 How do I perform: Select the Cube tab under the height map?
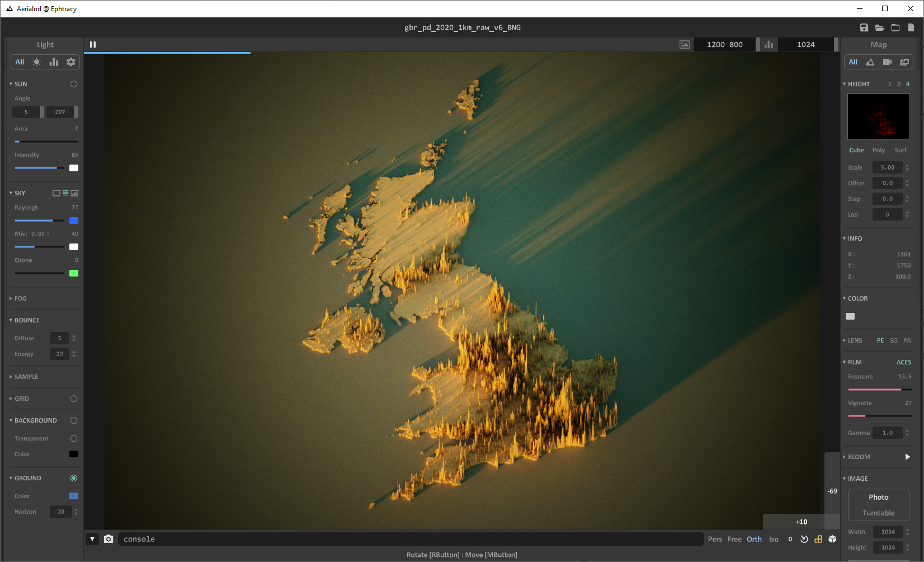coord(856,150)
